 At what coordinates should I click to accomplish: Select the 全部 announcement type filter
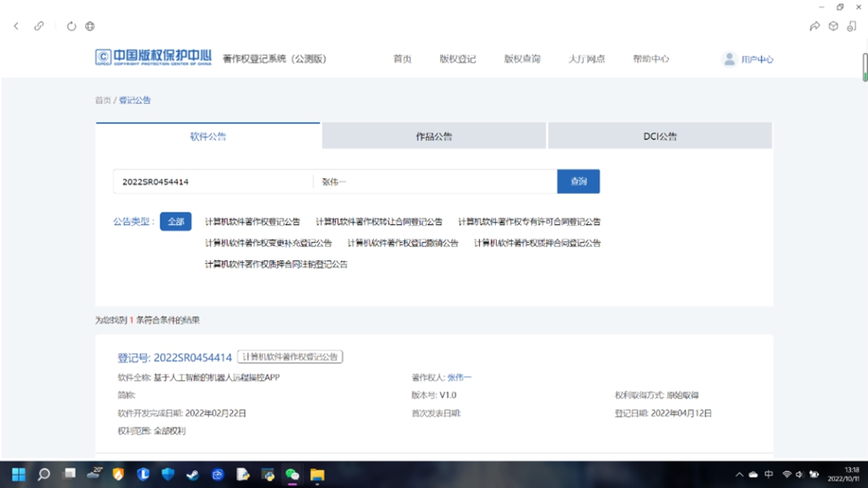point(175,221)
